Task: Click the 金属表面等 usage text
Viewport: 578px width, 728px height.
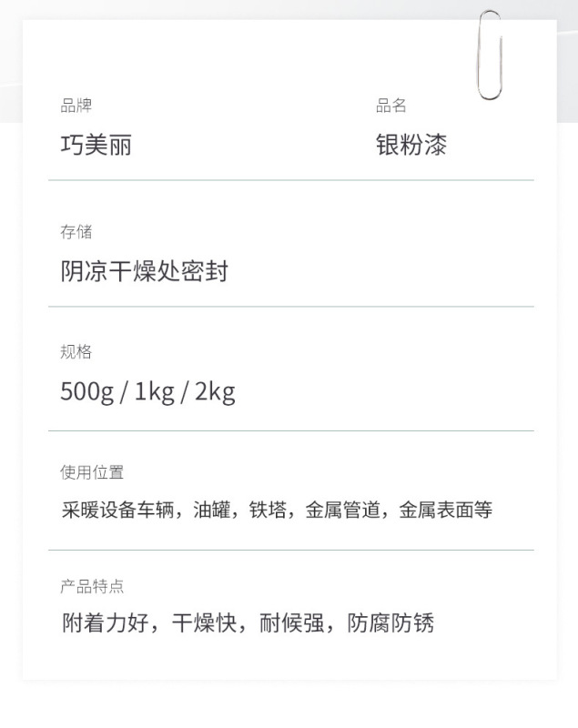Action: click(446, 510)
